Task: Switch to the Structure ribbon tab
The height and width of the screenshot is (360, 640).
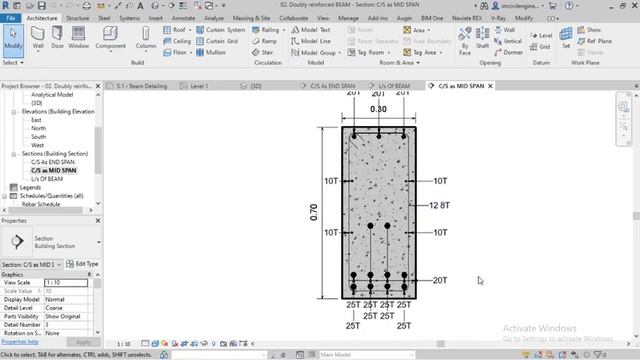Action: (78, 18)
